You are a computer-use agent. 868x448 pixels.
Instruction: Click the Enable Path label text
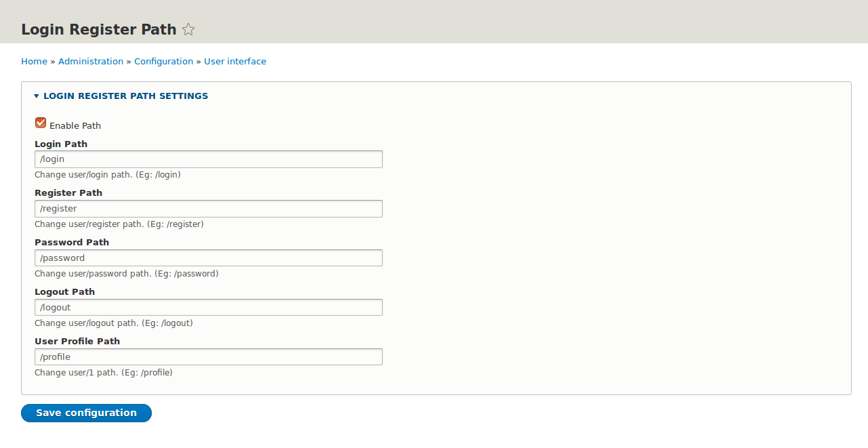(75, 126)
